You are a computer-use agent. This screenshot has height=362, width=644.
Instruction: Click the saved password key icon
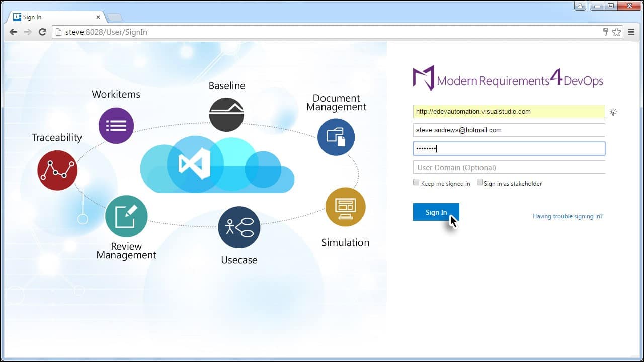[606, 32]
